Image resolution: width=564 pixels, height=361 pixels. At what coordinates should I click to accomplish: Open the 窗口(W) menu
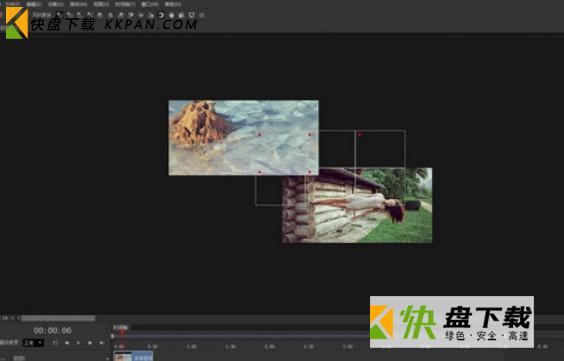(150, 4)
